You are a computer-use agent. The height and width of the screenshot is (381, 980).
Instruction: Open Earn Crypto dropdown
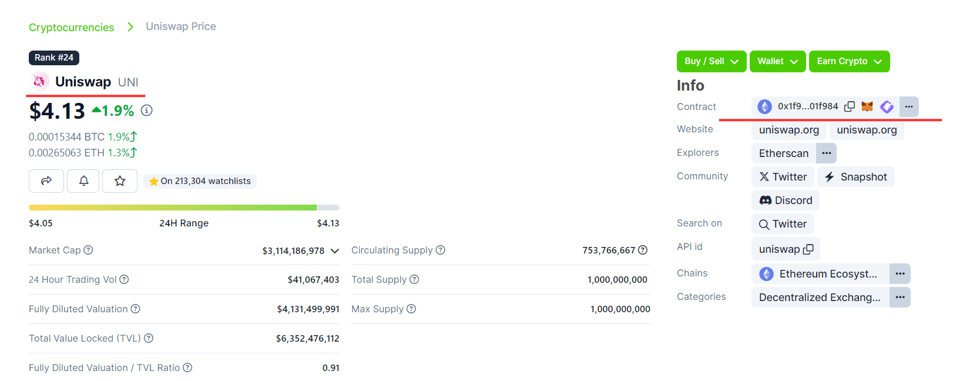pyautogui.click(x=849, y=61)
